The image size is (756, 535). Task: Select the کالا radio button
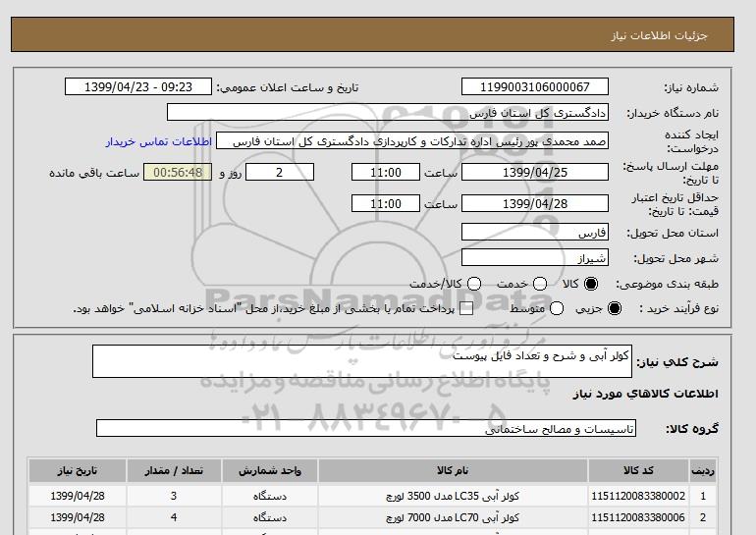coord(591,284)
